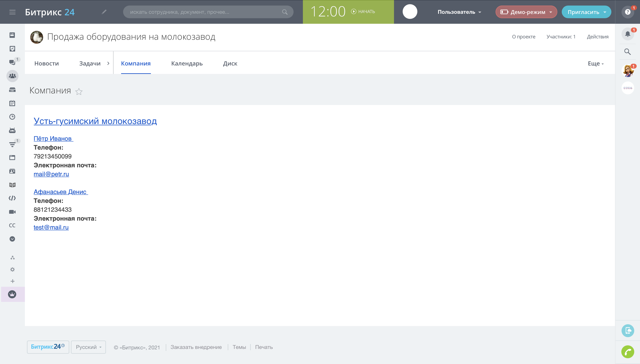Toggle the favorite star next to Компания
Image resolution: width=640 pixels, height=364 pixels.
79,91
